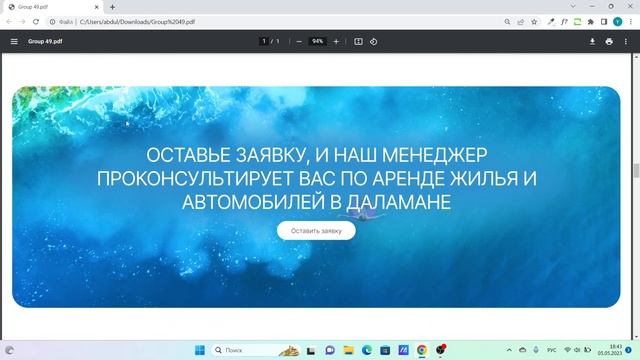Open Chrome three-dot menu
This screenshot has height=360, width=640.
point(631,22)
